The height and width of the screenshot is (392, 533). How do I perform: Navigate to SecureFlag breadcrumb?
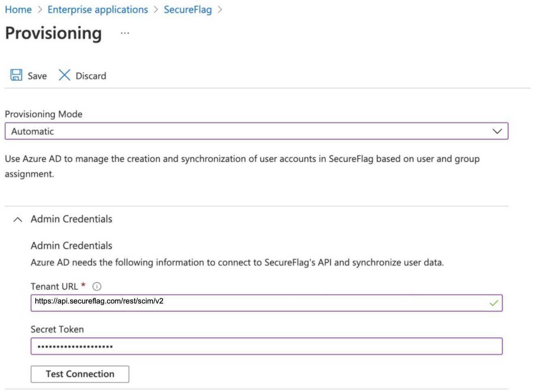(x=188, y=10)
